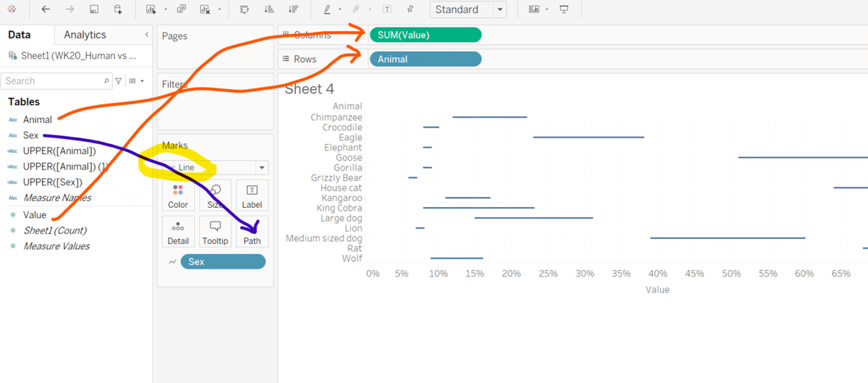The width and height of the screenshot is (868, 383).
Task: Click the Animal pill on Rows
Action: [425, 59]
